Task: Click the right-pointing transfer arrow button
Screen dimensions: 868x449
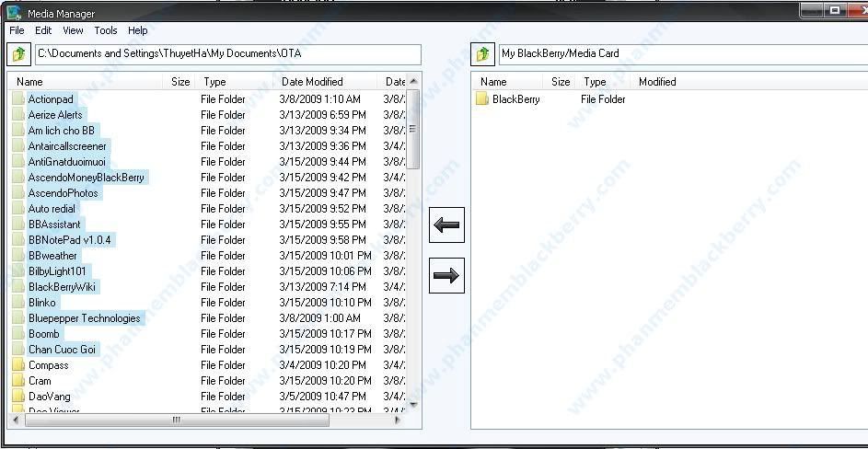Action: (x=446, y=275)
